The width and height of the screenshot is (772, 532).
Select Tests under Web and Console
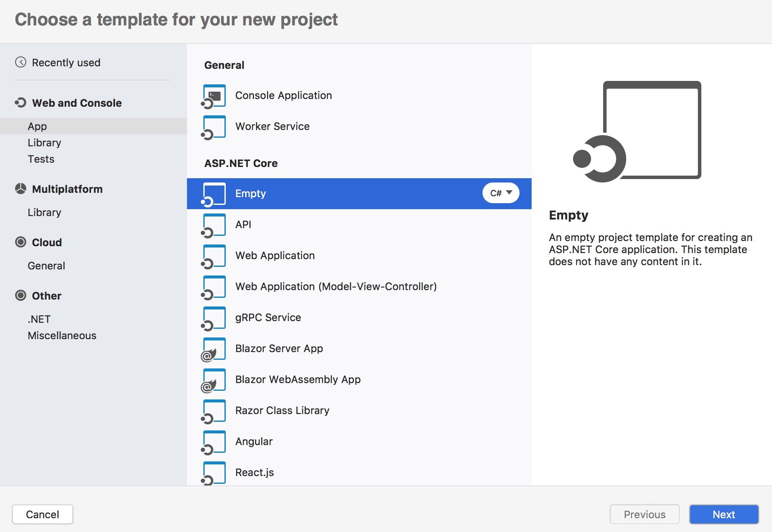point(41,159)
